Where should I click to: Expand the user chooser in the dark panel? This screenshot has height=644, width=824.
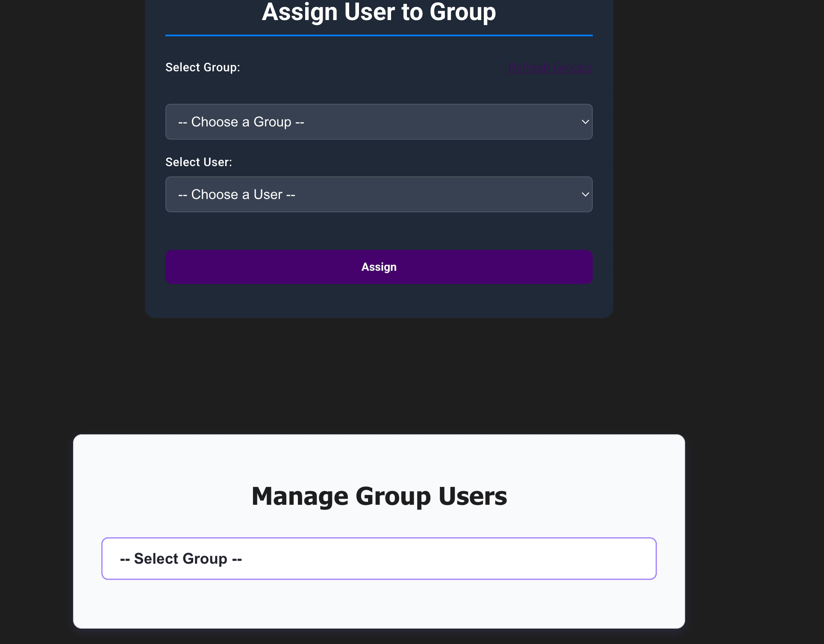pyautogui.click(x=379, y=194)
